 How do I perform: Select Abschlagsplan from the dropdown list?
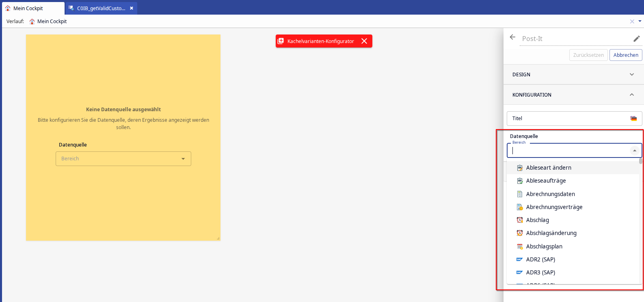(x=544, y=246)
